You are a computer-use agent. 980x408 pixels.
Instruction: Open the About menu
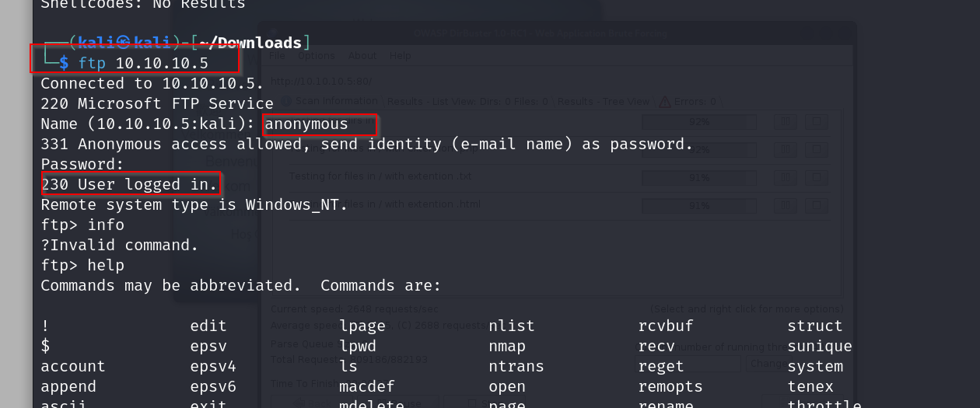pos(362,56)
